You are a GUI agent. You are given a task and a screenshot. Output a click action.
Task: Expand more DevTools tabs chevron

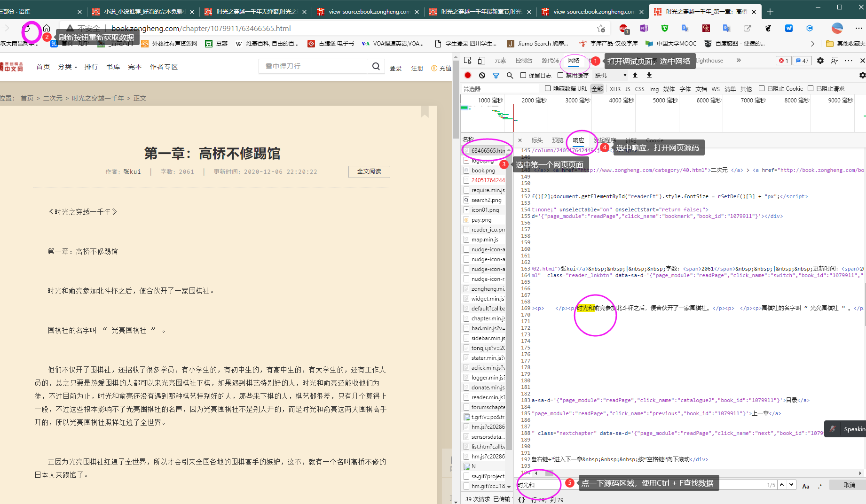tap(739, 61)
